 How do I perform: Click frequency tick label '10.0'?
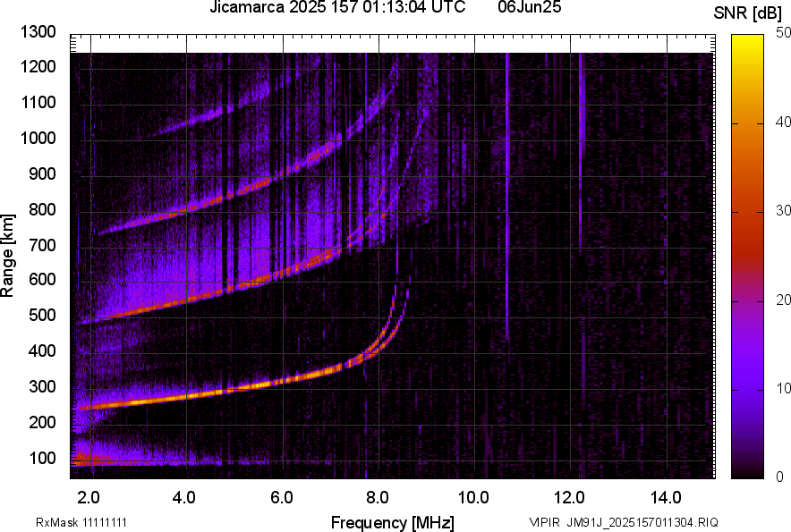click(473, 498)
